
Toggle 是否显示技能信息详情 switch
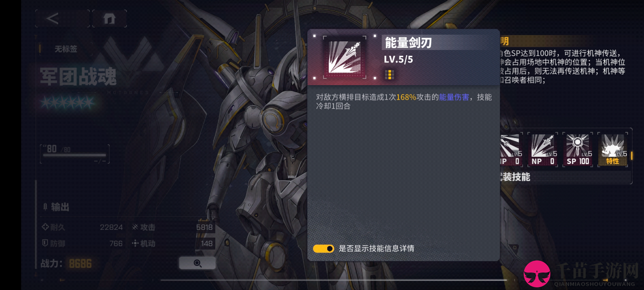point(323,249)
